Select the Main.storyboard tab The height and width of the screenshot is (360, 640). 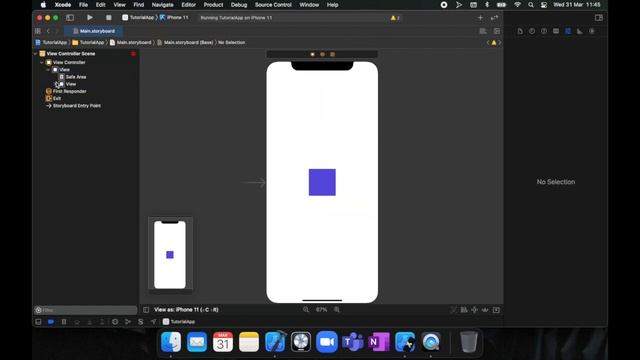(x=93, y=31)
